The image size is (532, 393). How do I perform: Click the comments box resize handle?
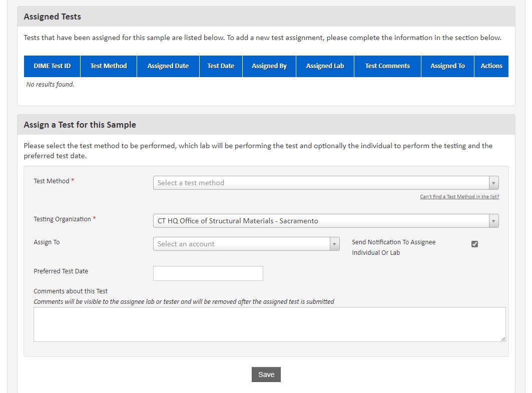[x=503, y=339]
